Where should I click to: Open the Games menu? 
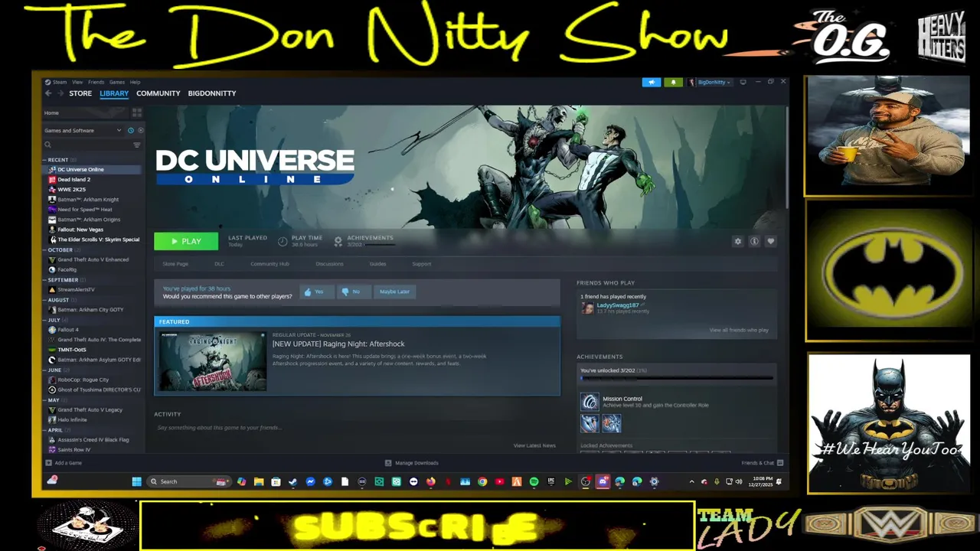click(116, 82)
